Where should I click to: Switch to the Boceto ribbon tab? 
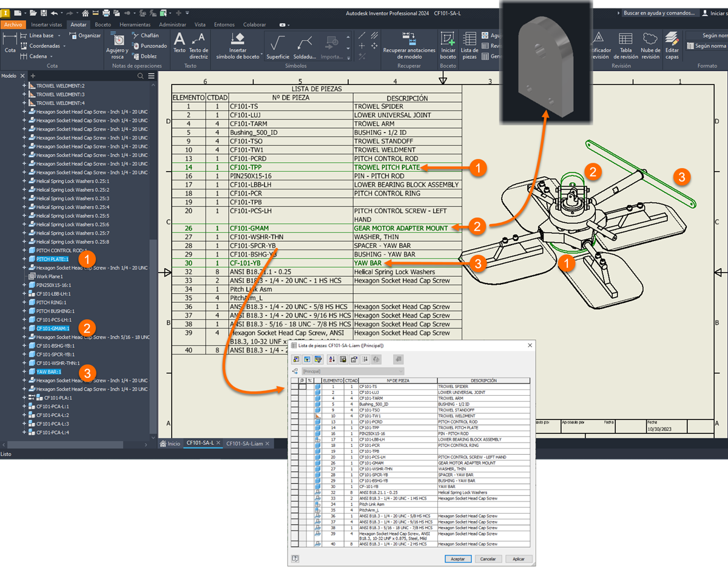[103, 24]
